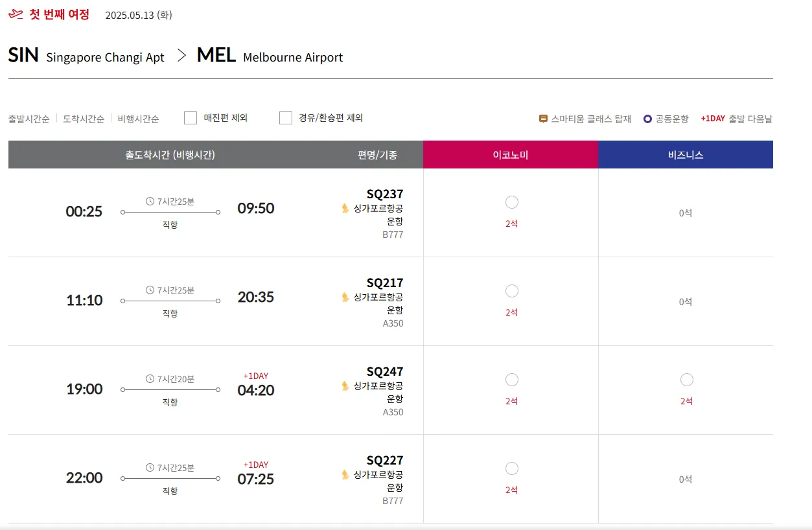Click Singapore Airlines logo beside SQ217
Image resolution: width=812 pixels, height=530 pixels.
pos(345,297)
